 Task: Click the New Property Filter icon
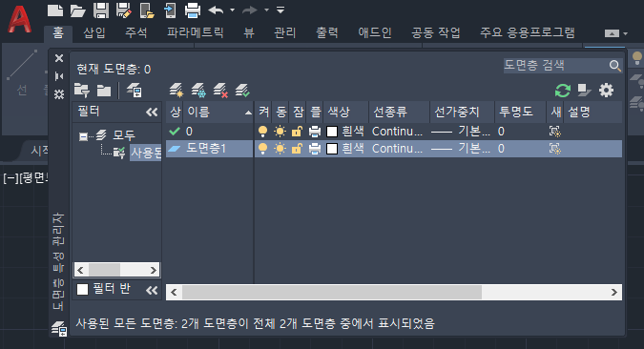click(x=82, y=91)
